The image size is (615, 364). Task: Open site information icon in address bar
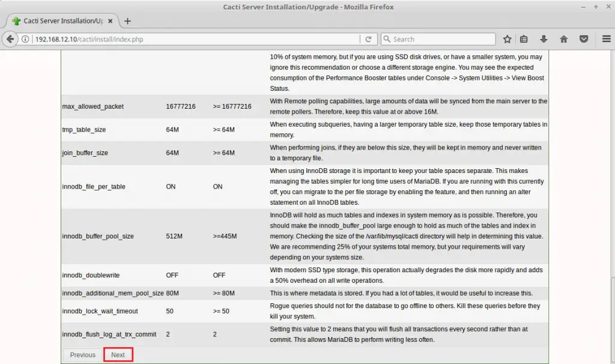[x=25, y=39]
